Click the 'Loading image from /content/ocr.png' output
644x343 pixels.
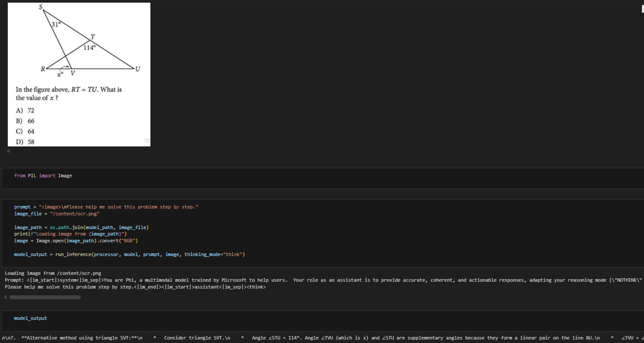(x=53, y=273)
